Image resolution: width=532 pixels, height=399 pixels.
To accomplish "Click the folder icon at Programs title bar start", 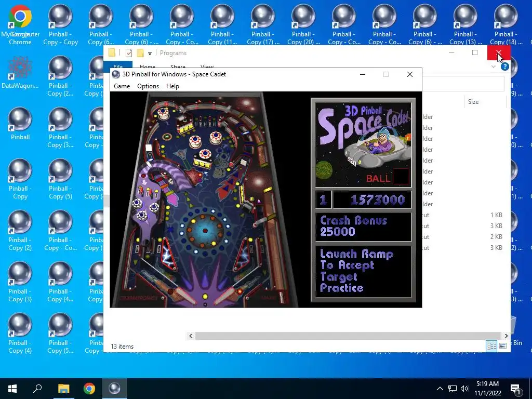I will pos(112,52).
